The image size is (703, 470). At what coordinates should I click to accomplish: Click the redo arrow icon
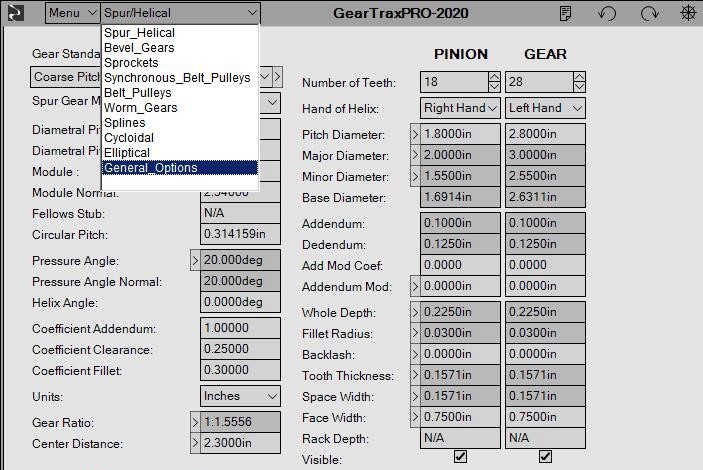click(x=649, y=13)
